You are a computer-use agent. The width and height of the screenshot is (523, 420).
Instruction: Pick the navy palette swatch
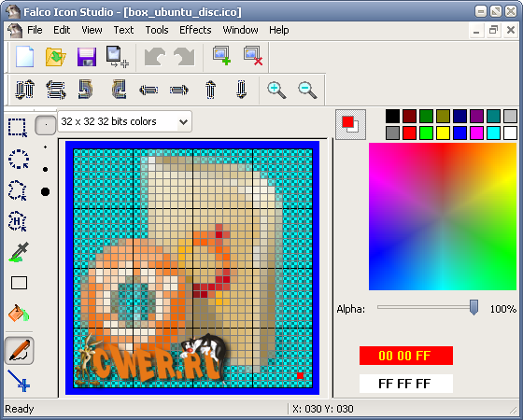(x=459, y=117)
